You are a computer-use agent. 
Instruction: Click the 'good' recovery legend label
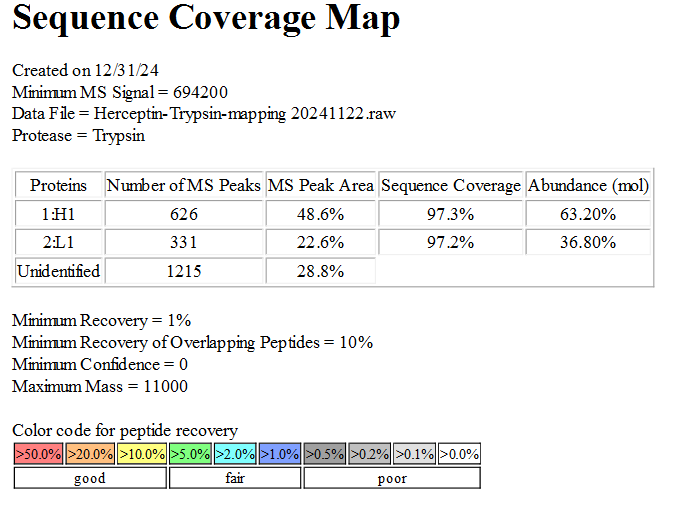pos(90,478)
